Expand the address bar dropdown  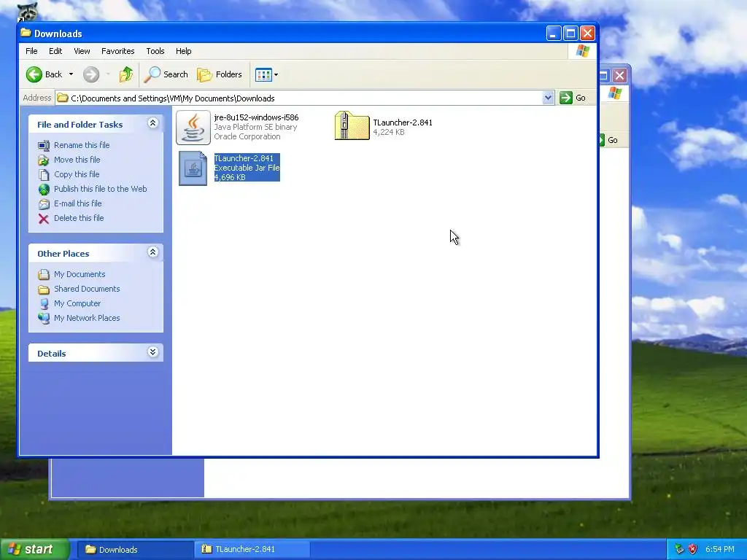click(x=548, y=98)
